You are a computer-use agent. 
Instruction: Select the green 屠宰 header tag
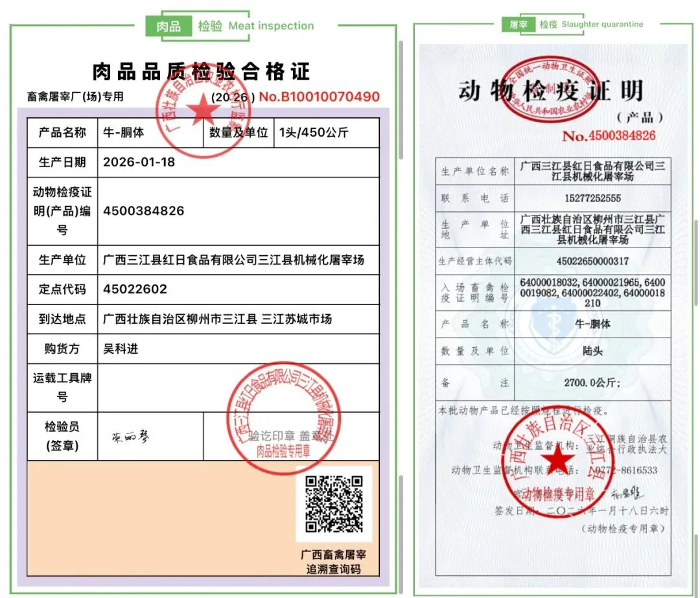click(519, 25)
